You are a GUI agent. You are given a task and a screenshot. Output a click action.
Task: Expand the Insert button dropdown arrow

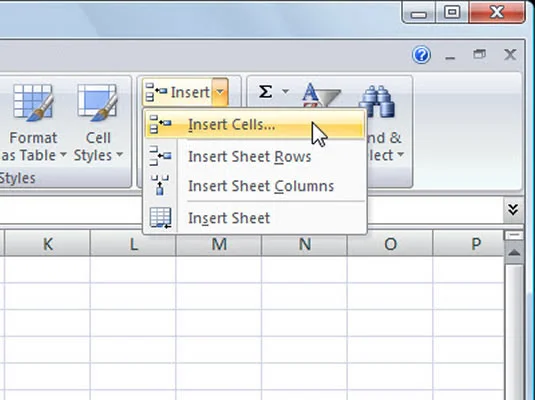220,92
